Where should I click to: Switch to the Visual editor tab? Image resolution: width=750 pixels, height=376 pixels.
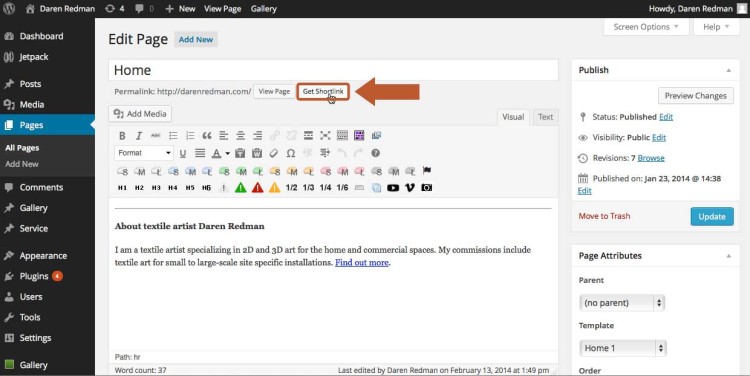tap(513, 117)
